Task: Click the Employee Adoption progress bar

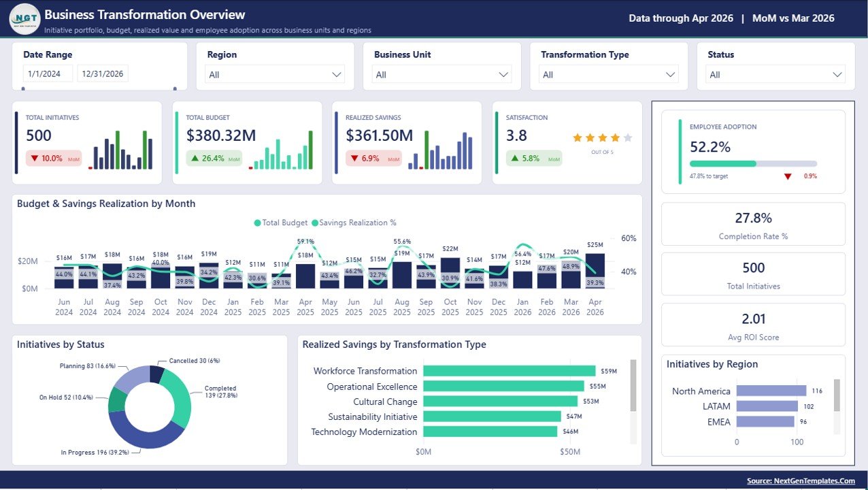Action: [x=753, y=164]
